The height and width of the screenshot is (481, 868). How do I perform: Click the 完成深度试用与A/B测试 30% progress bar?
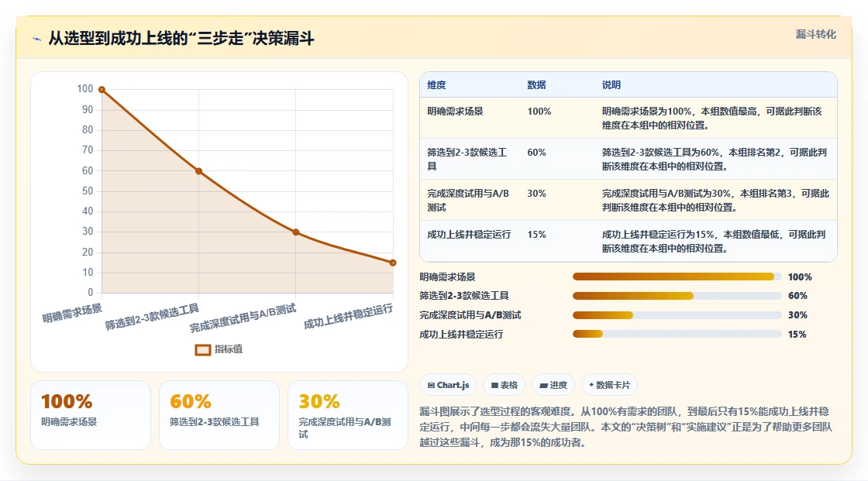point(677,315)
